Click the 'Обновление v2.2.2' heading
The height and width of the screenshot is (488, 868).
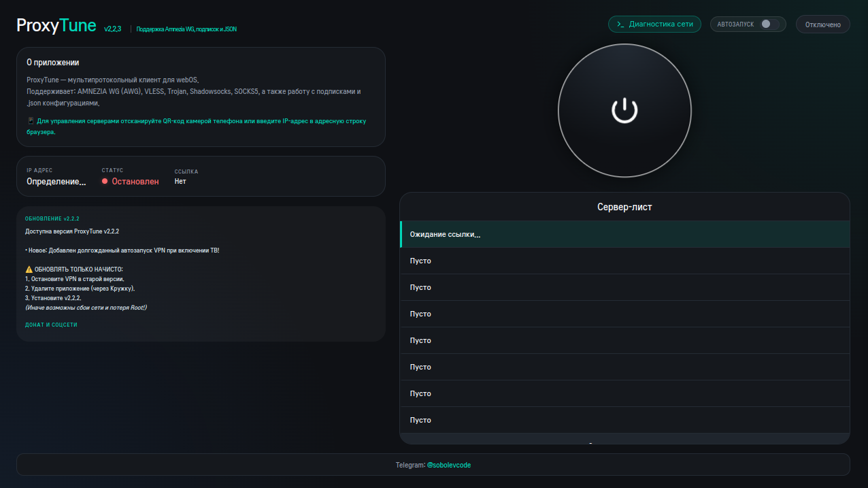point(52,219)
